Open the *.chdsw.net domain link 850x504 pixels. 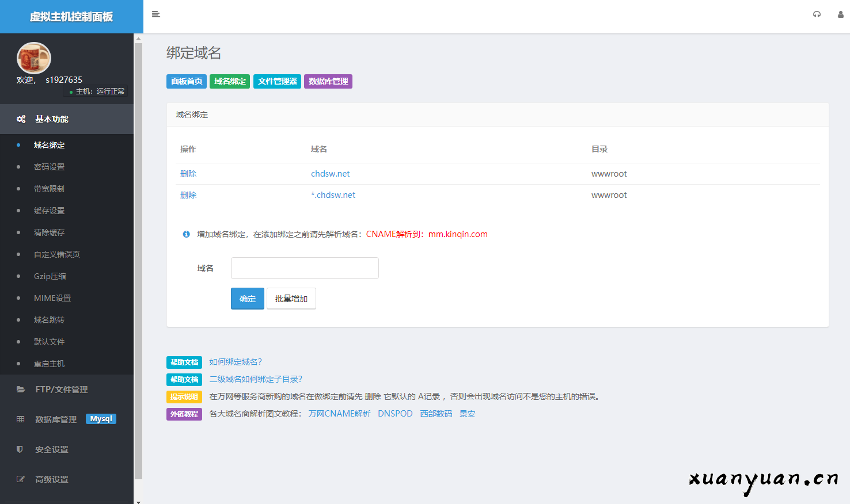(x=333, y=195)
